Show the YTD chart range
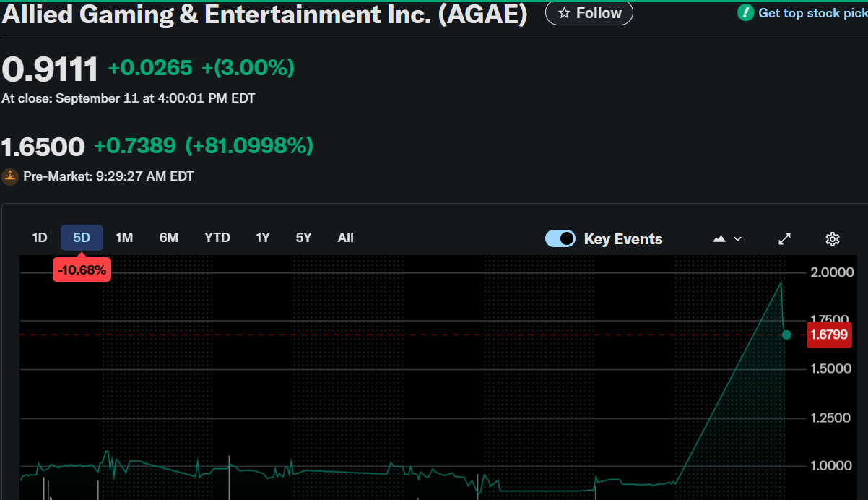The width and height of the screenshot is (868, 500). 217,238
